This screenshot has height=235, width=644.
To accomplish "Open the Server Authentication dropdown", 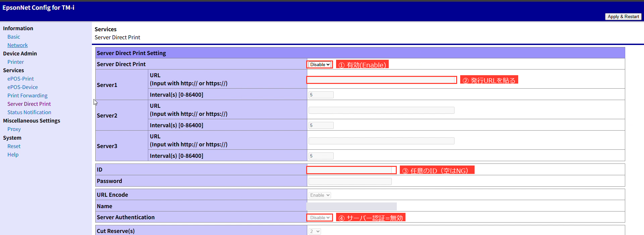I will coord(320,218).
